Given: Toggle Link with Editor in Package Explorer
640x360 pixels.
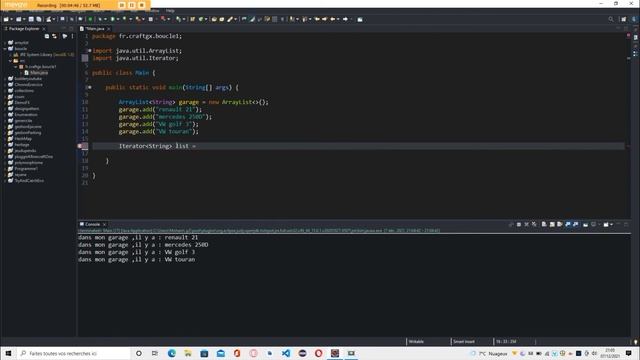Looking at the screenshot, I should click(54, 36).
